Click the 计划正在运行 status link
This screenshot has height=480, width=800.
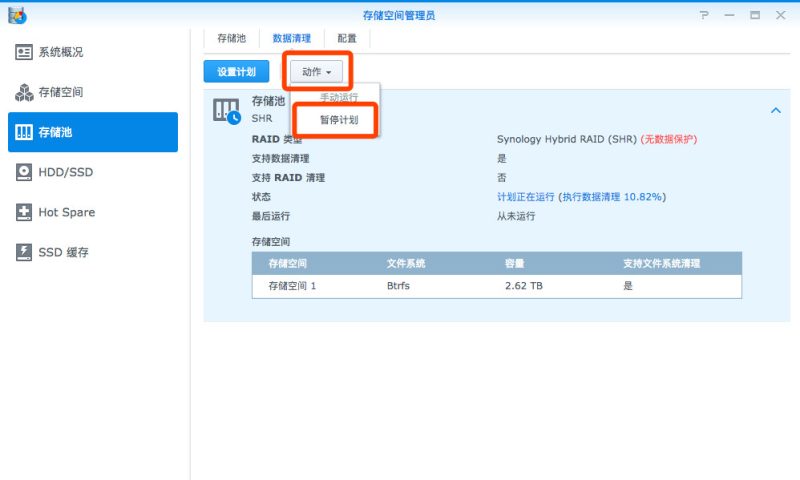[x=526, y=197]
